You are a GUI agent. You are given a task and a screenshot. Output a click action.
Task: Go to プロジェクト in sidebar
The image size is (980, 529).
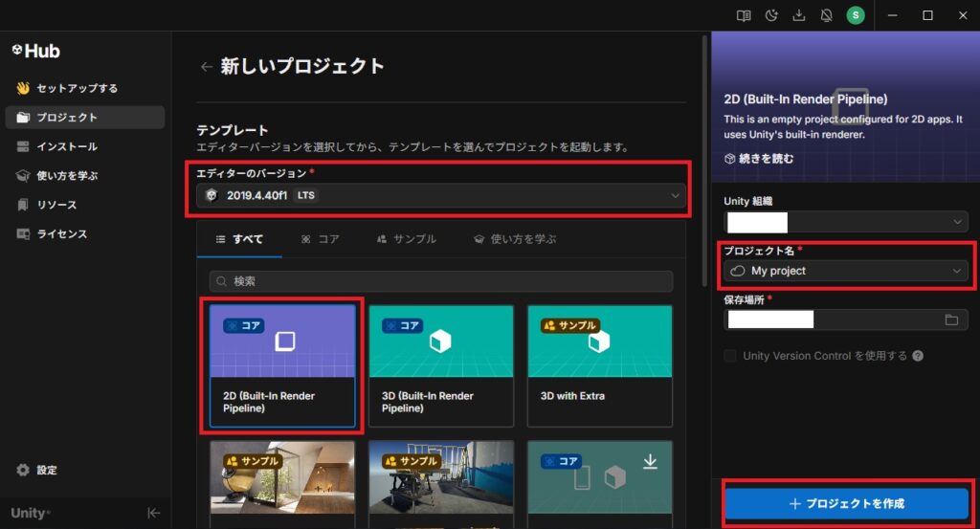(85, 118)
